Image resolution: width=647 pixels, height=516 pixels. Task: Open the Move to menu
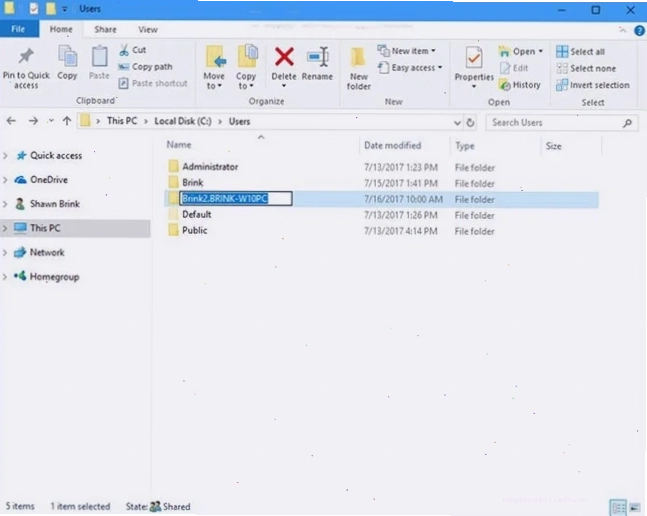214,67
